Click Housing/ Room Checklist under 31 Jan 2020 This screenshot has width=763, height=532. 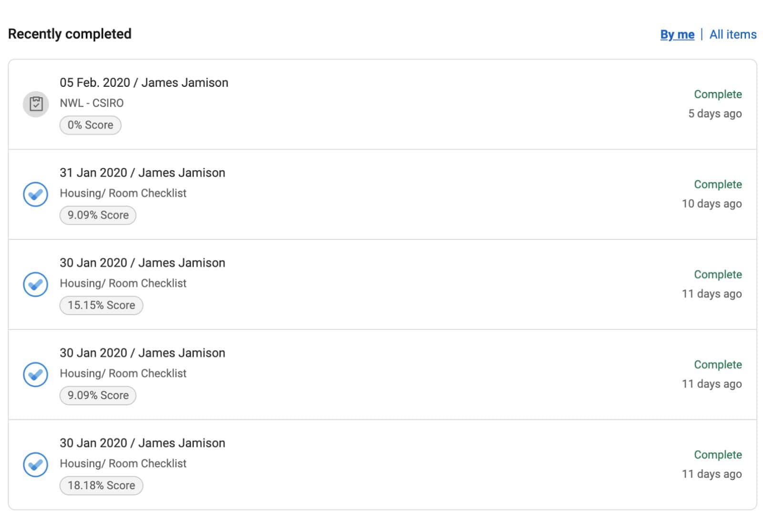pyautogui.click(x=123, y=193)
